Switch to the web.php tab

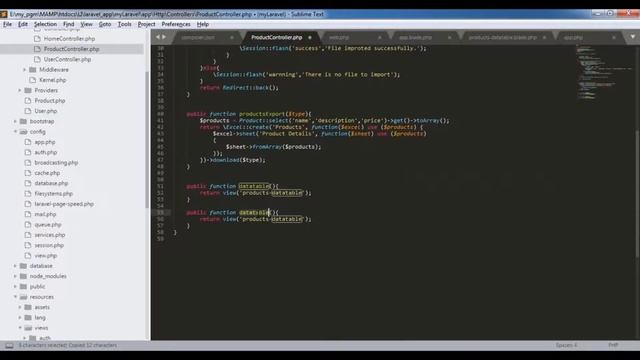pyautogui.click(x=339, y=38)
